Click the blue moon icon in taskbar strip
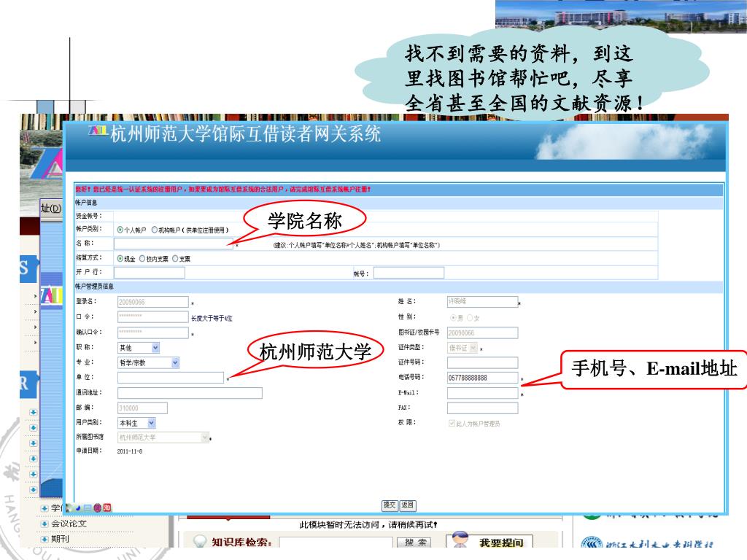The image size is (747, 560). point(78,507)
